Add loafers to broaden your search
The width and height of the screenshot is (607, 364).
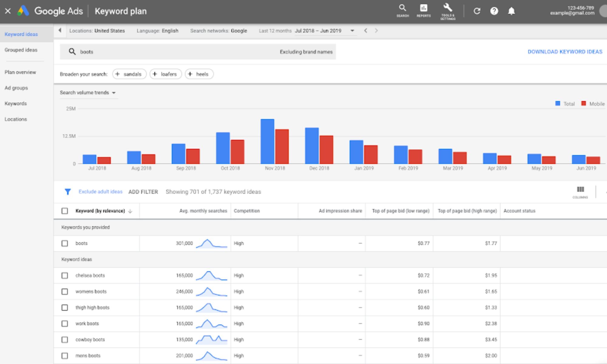click(165, 74)
